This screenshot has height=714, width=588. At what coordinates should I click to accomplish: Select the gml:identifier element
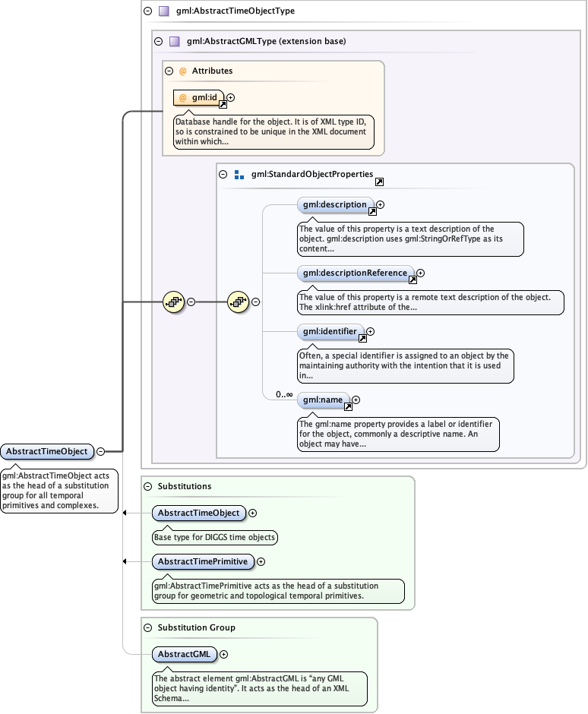[x=328, y=332]
